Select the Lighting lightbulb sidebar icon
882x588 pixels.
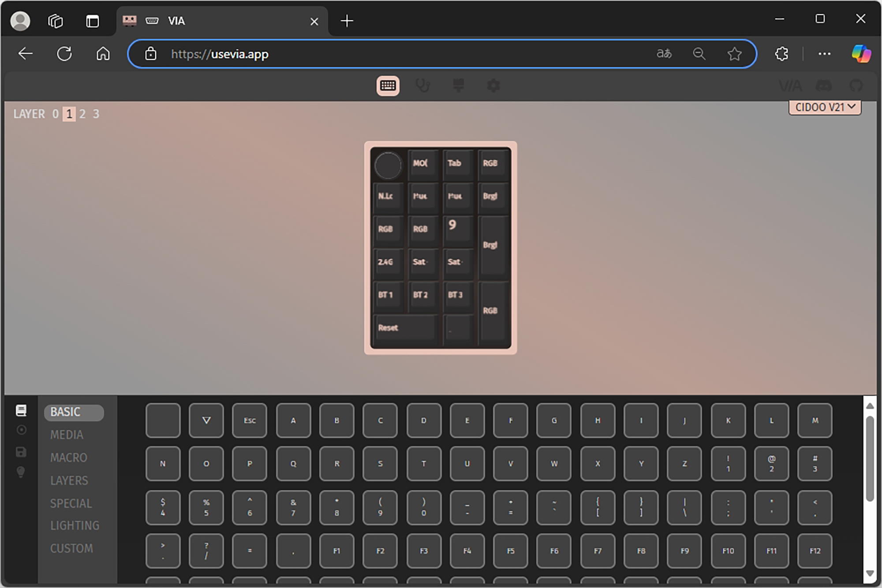[x=21, y=473]
